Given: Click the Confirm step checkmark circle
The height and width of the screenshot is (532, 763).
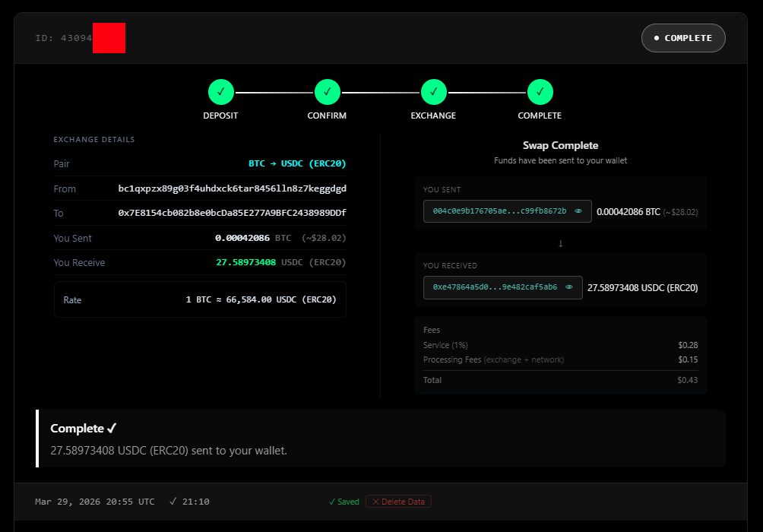Looking at the screenshot, I should [x=327, y=92].
